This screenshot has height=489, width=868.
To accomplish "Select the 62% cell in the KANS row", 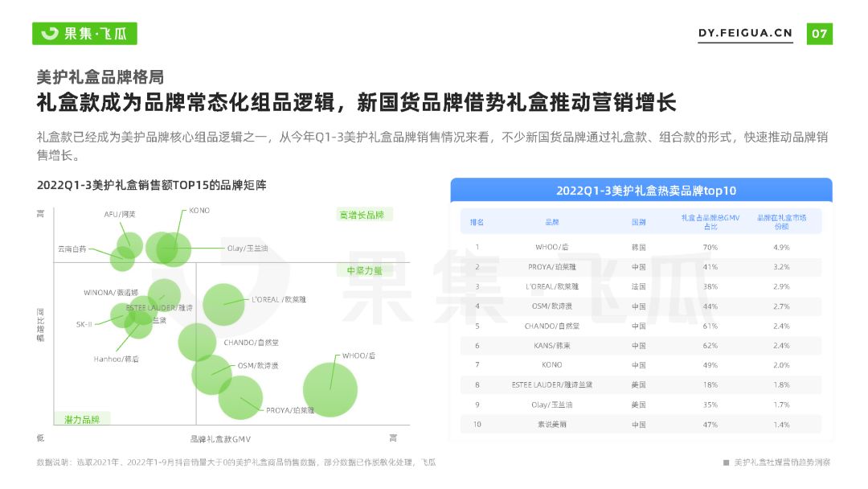I will [x=710, y=346].
